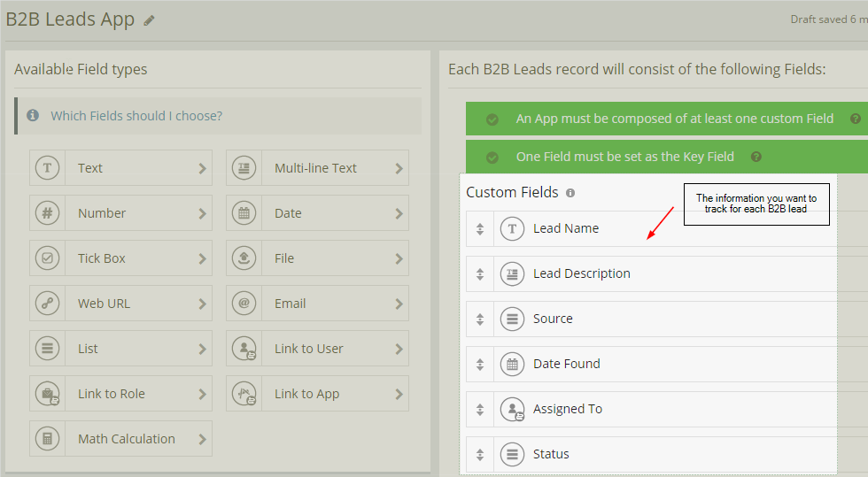Click the pencil icon beside B2B Leads App

click(x=149, y=20)
